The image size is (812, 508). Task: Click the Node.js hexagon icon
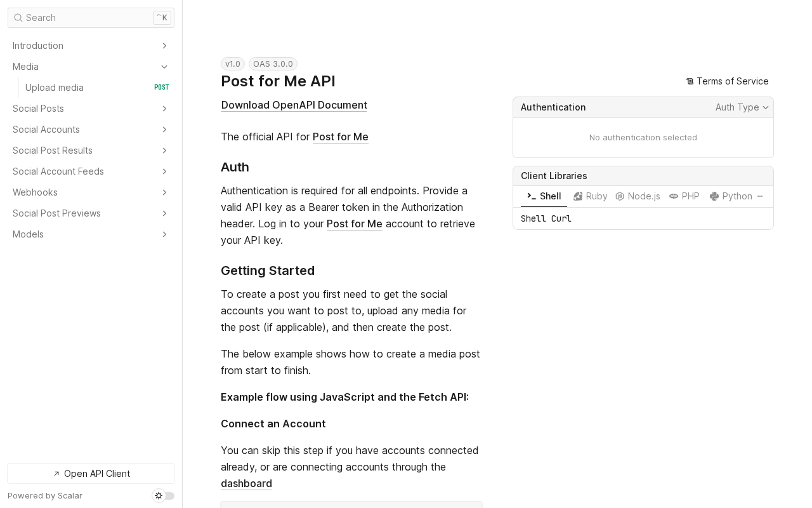(x=620, y=196)
